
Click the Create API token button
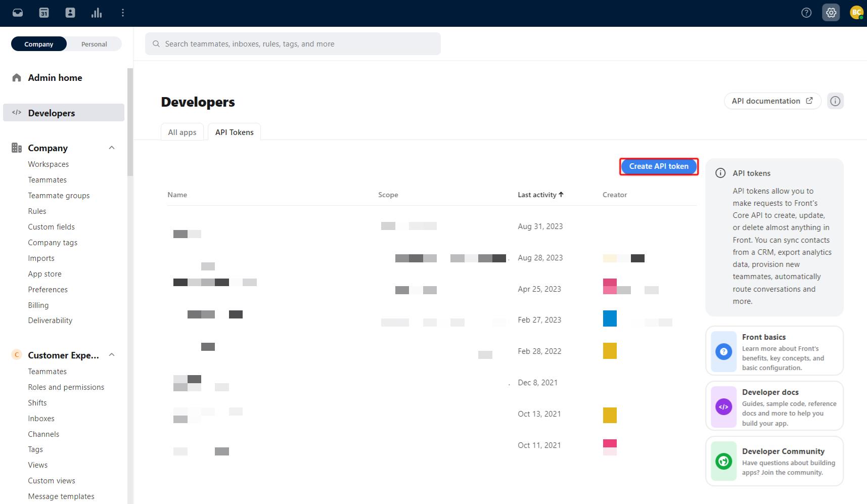pos(658,166)
